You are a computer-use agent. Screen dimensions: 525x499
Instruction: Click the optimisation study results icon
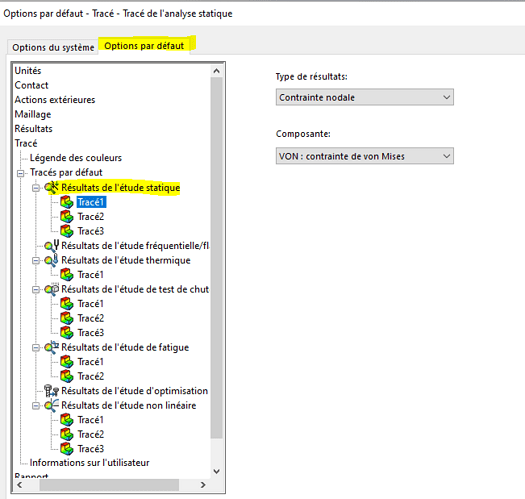pyautogui.click(x=52, y=390)
